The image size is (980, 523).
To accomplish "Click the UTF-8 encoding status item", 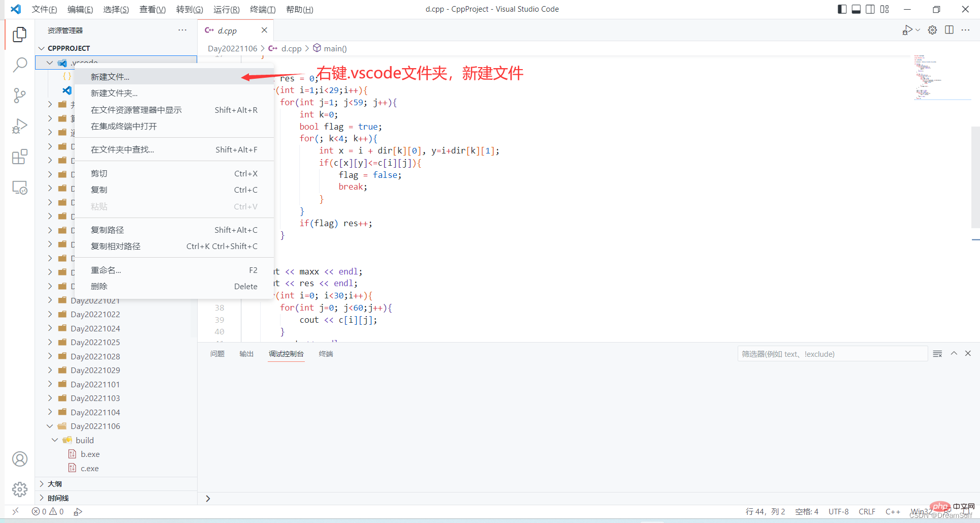I will click(x=838, y=512).
